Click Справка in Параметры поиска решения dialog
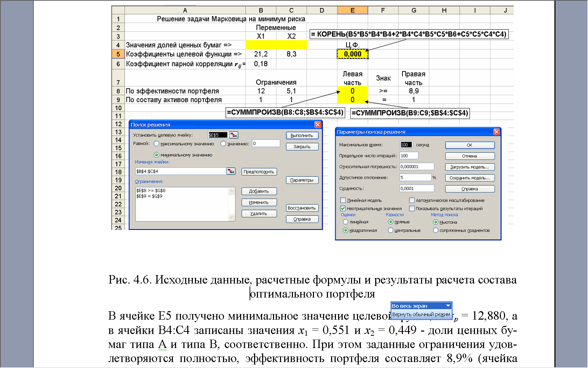The height and width of the screenshot is (368, 588). point(470,189)
